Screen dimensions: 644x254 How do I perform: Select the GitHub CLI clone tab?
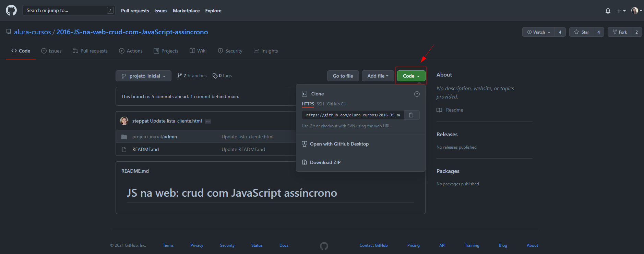pos(337,104)
